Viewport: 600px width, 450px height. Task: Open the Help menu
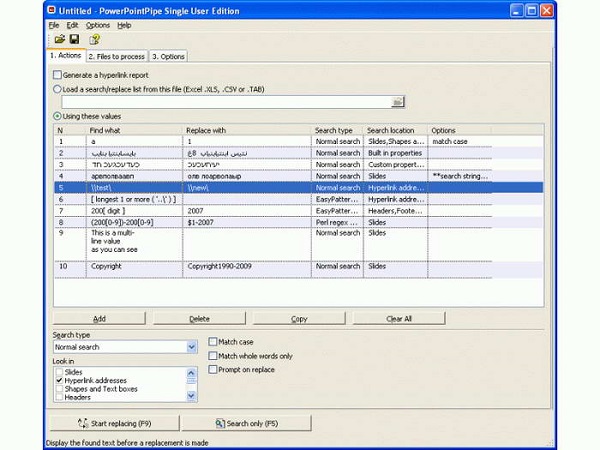[x=124, y=25]
